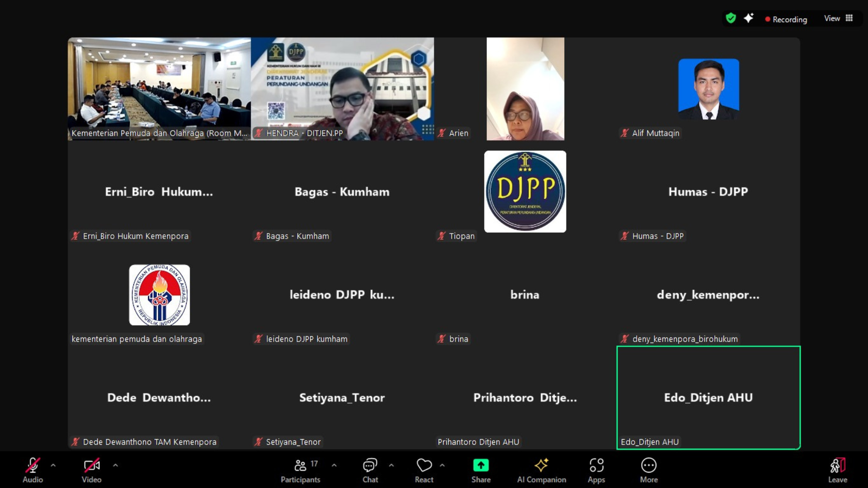Viewport: 868px width, 488px height.
Task: Click muted mic icon beside Arien label
Action: coord(442,133)
